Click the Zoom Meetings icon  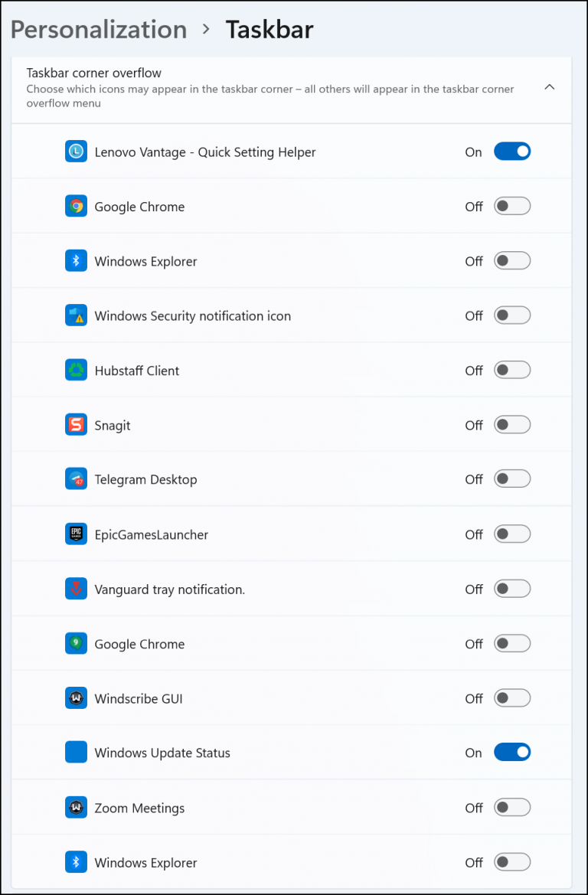click(x=75, y=807)
